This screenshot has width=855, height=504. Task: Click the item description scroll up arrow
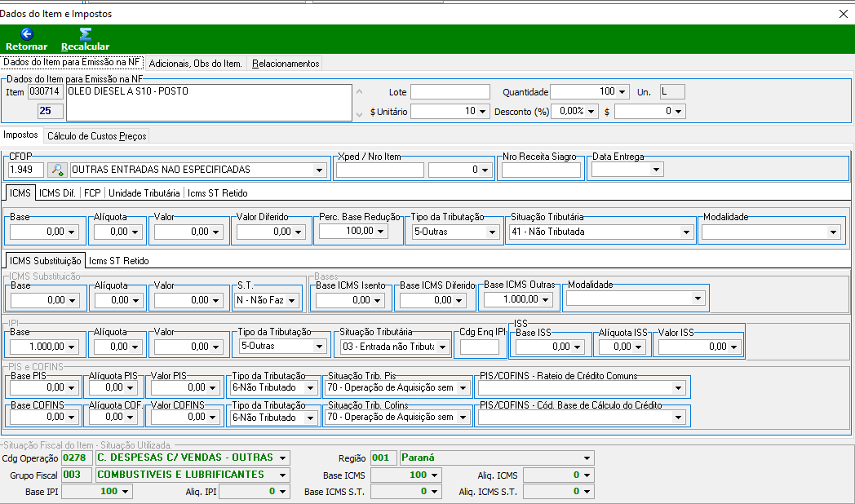pyautogui.click(x=359, y=91)
